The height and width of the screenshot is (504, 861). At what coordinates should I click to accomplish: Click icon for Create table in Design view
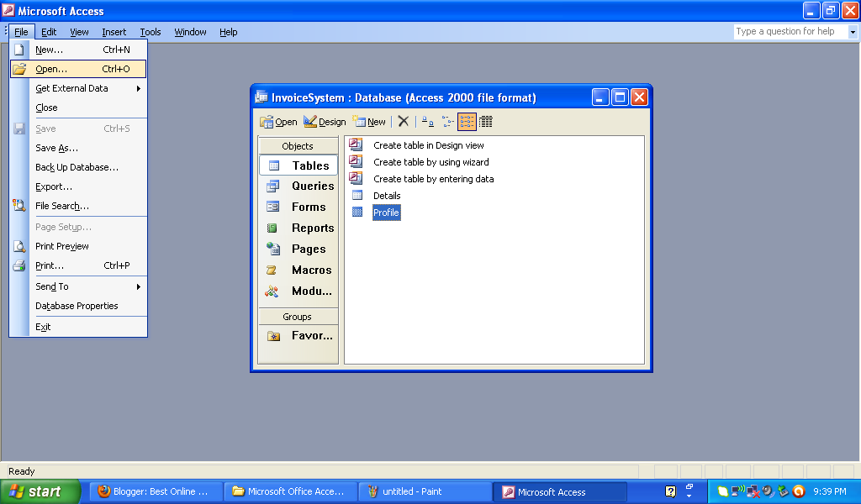(x=356, y=144)
